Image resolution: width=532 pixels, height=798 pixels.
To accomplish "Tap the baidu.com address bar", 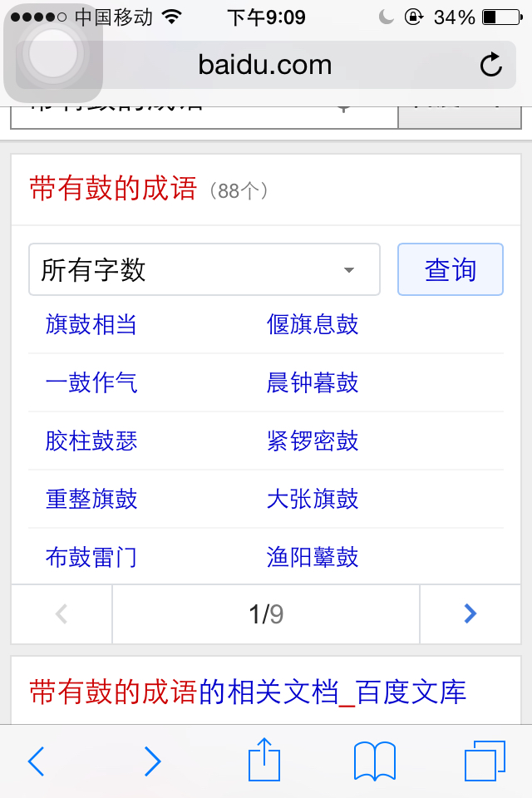I will [265, 65].
